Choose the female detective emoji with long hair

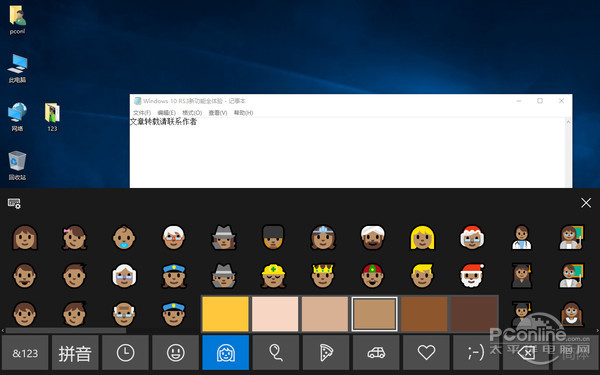[x=224, y=238]
